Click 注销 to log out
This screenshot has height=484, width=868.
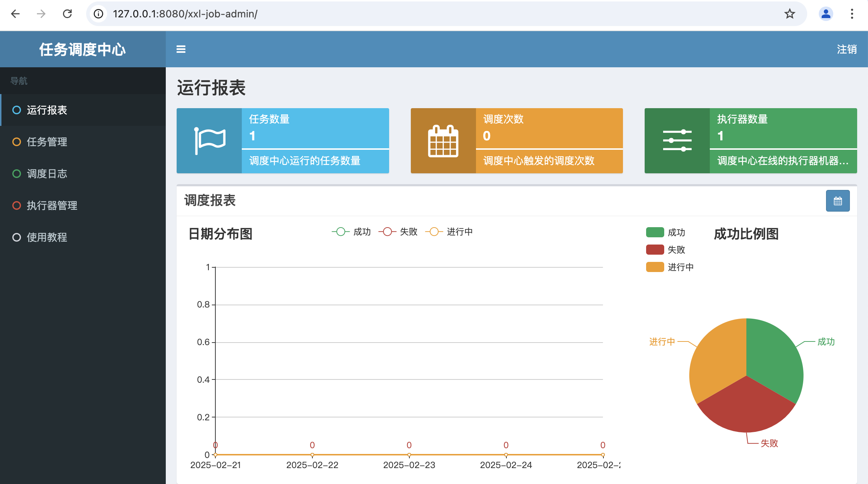pos(846,49)
